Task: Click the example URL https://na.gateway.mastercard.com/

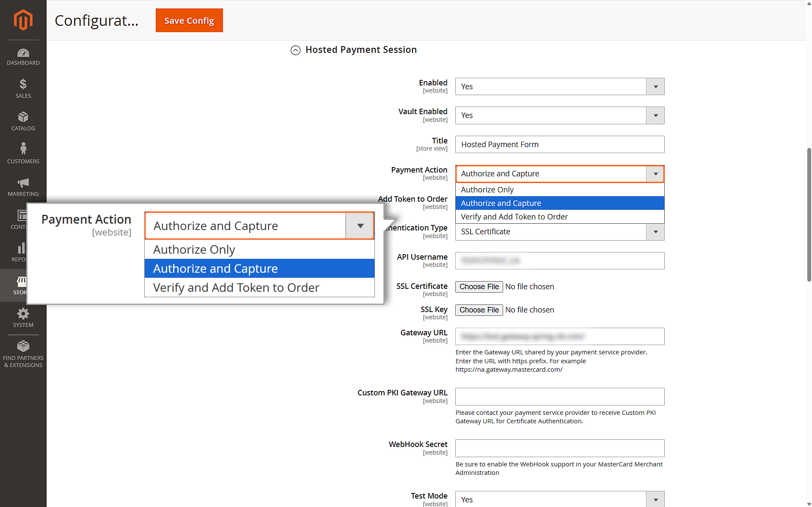Action: (x=509, y=370)
